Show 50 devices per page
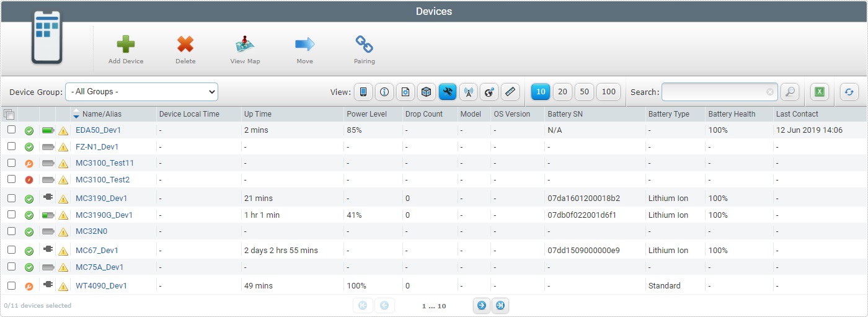Viewport: 868px width, 317px height. 584,92
